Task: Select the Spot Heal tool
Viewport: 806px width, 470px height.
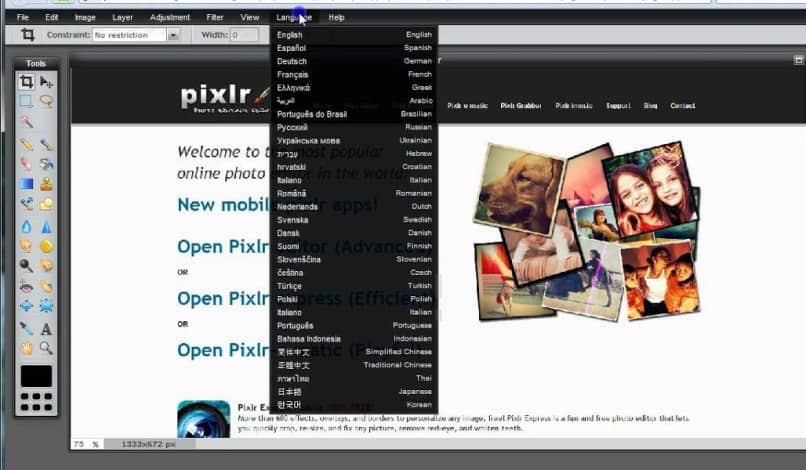Action: 46,286
